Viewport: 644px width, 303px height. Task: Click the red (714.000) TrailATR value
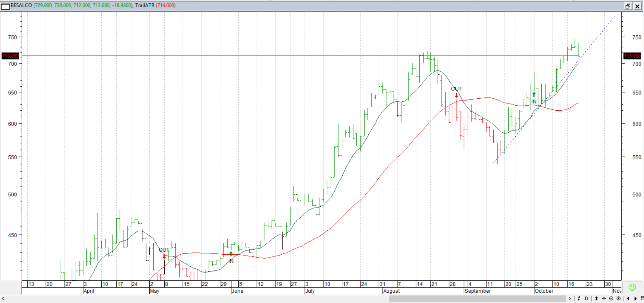click(166, 5)
